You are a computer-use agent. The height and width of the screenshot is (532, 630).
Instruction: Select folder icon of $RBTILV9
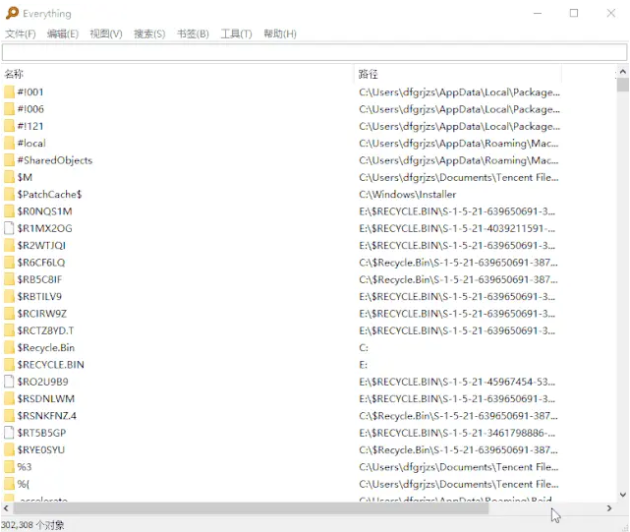pyautogui.click(x=9, y=297)
